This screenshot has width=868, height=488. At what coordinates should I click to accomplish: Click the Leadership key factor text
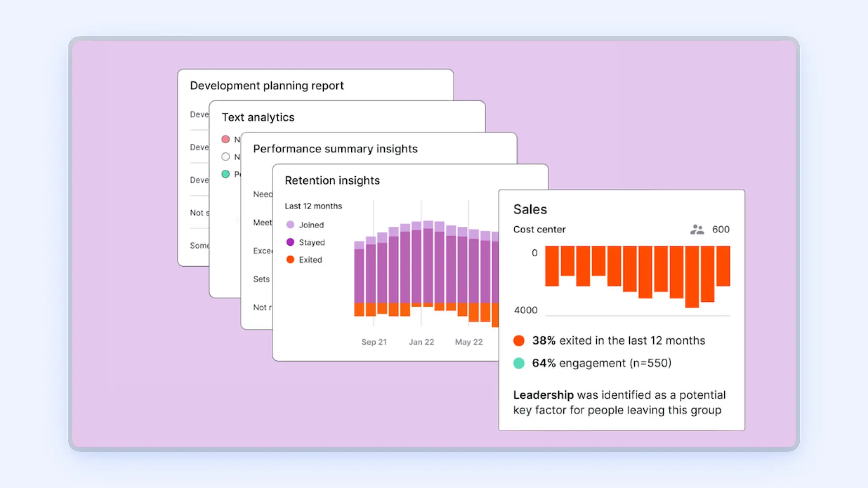coord(542,395)
